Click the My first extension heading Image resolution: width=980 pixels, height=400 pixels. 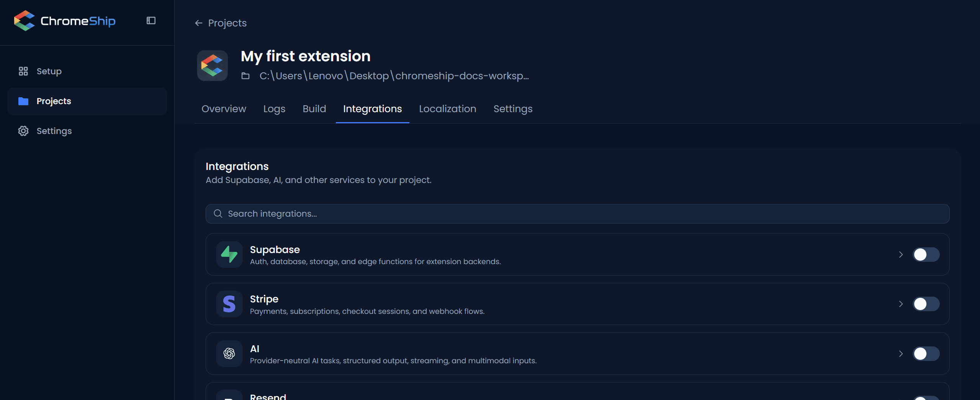[305, 56]
